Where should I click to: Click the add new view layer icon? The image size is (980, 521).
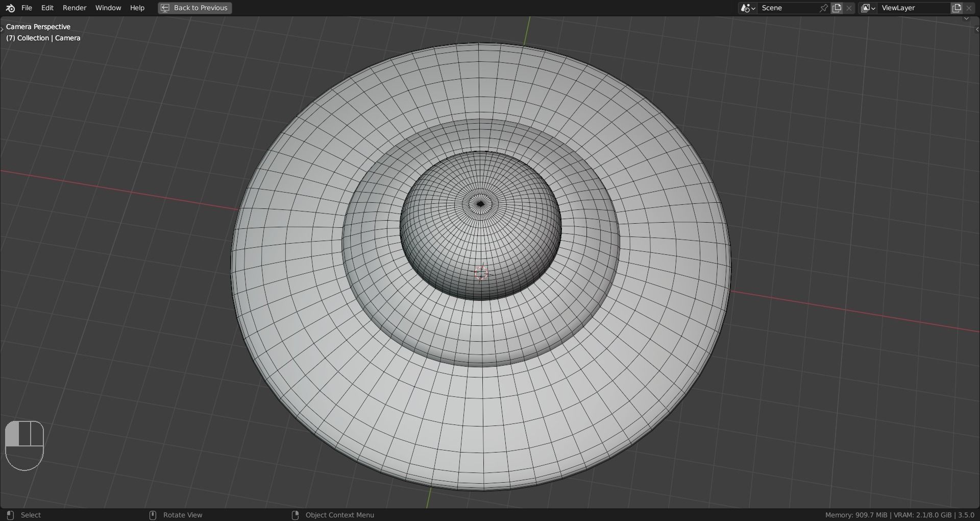pos(957,8)
